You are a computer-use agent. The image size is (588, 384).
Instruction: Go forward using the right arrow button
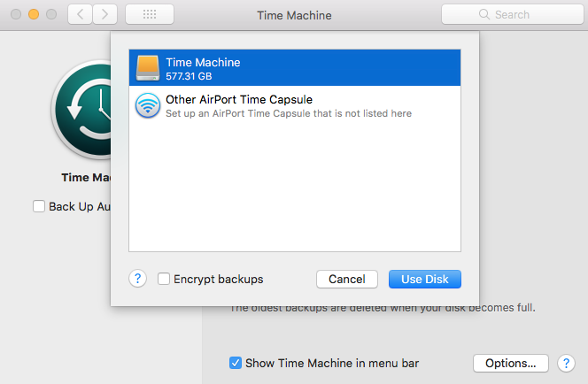(x=105, y=15)
